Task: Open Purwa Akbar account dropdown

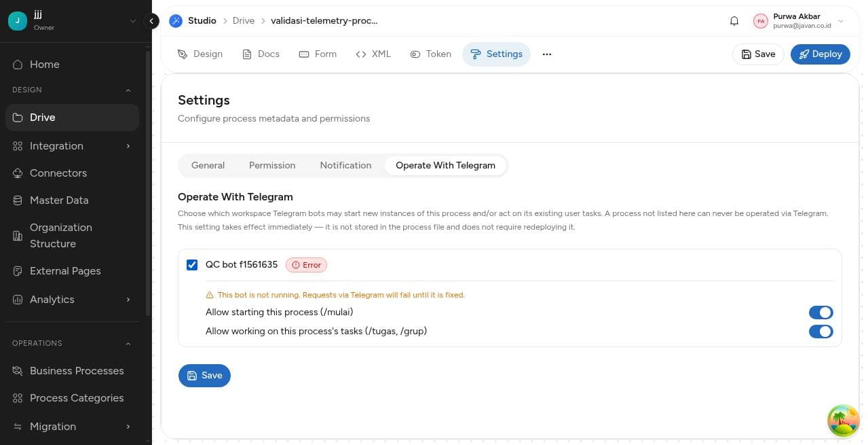Action: click(841, 21)
